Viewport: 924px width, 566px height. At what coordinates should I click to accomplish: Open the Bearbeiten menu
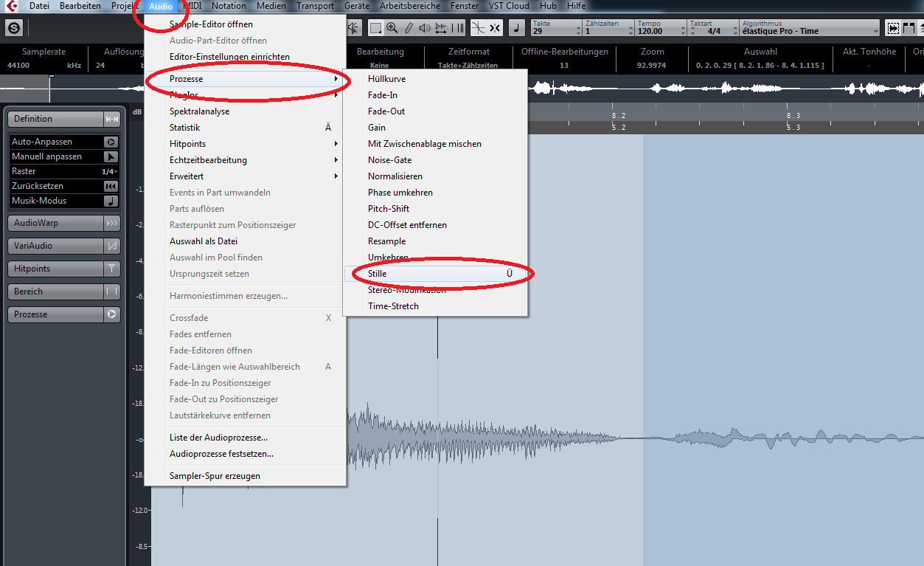[80, 6]
